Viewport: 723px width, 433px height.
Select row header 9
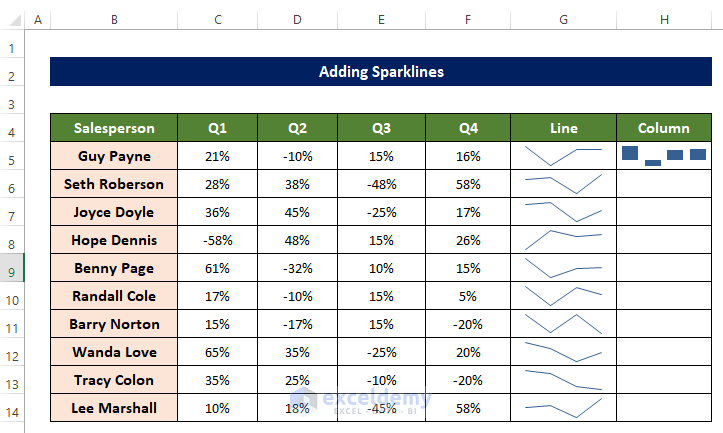point(12,268)
